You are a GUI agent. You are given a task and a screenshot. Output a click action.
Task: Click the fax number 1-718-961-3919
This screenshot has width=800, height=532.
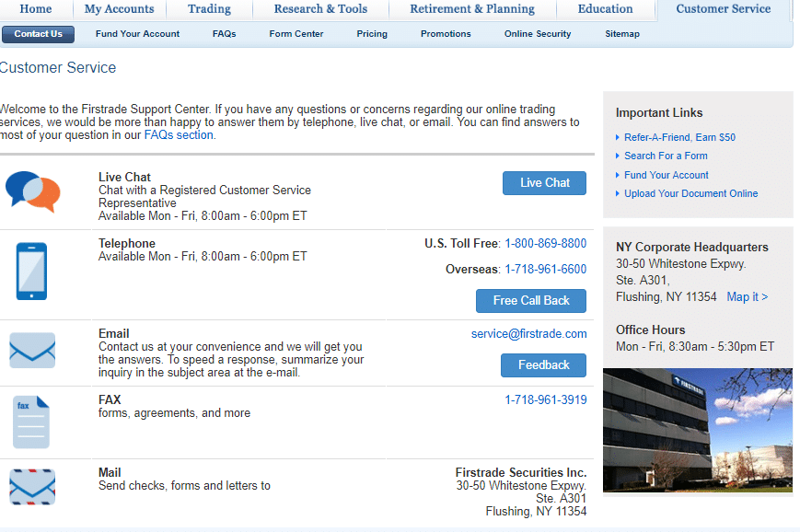pyautogui.click(x=545, y=399)
